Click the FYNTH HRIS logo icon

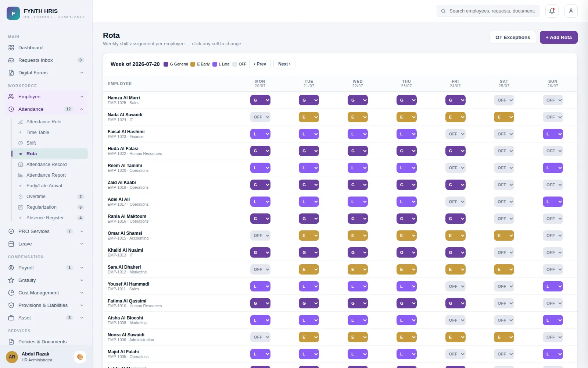13,13
